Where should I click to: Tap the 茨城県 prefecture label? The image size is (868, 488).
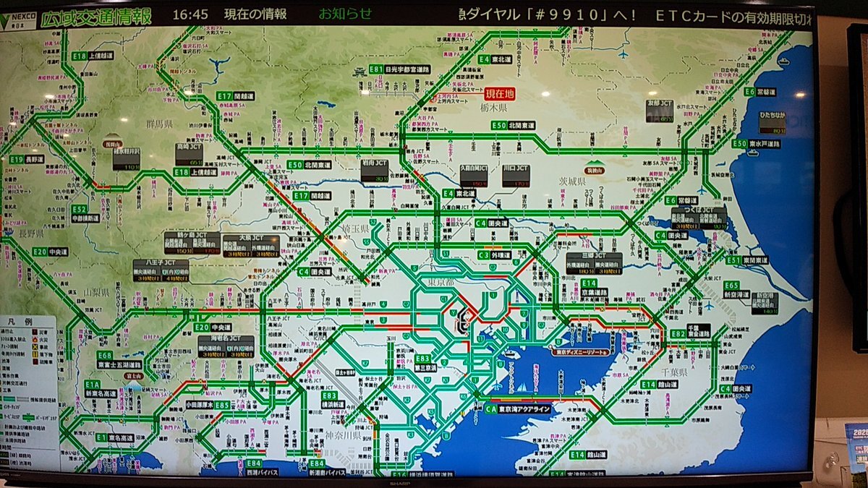571,180
